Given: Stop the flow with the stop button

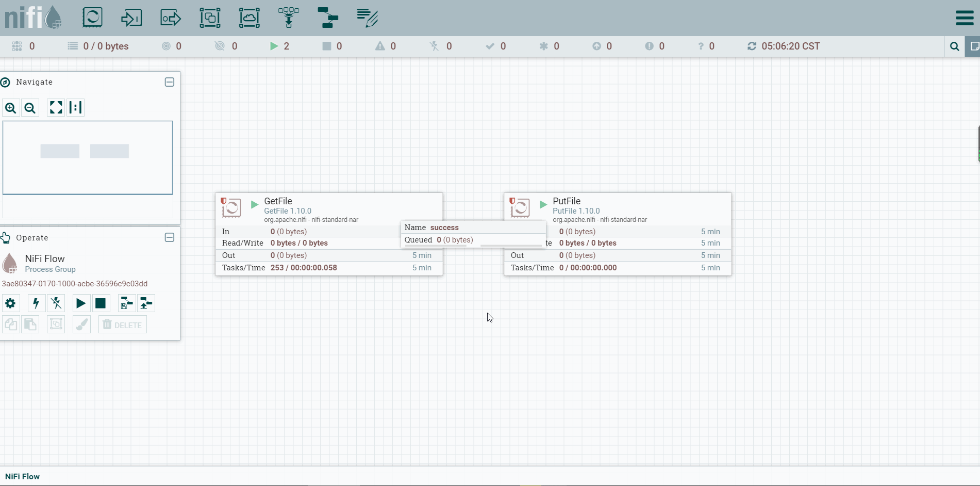Looking at the screenshot, I should coord(101,303).
